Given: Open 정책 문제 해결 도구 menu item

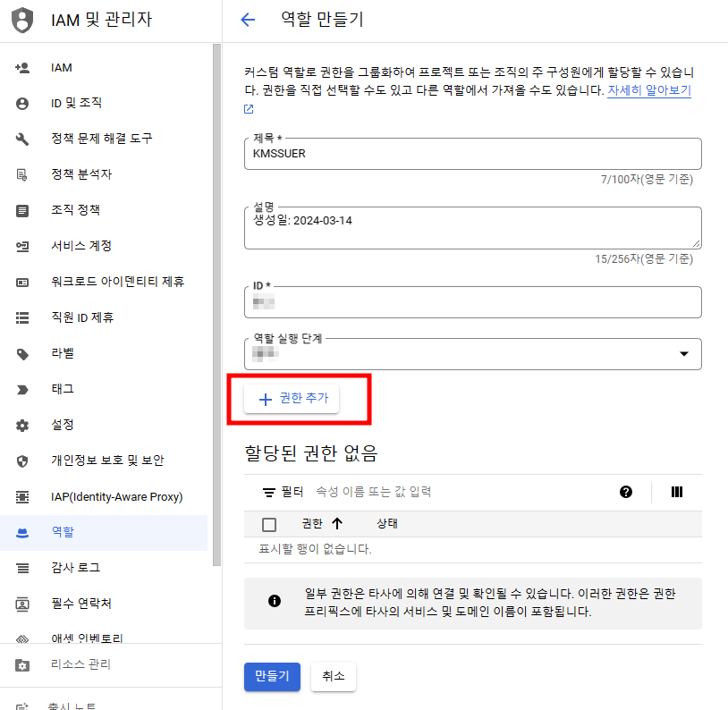Looking at the screenshot, I should point(102,139).
